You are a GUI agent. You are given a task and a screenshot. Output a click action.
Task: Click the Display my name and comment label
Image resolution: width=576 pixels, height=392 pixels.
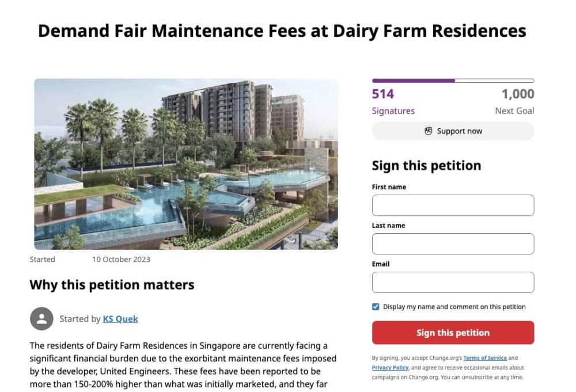pos(454,307)
